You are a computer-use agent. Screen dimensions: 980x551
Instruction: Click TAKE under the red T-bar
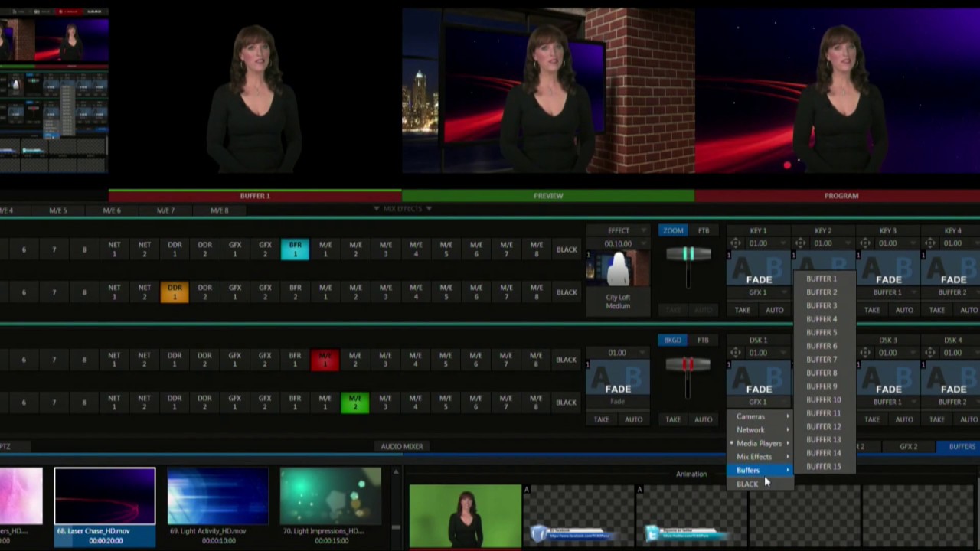[673, 419]
